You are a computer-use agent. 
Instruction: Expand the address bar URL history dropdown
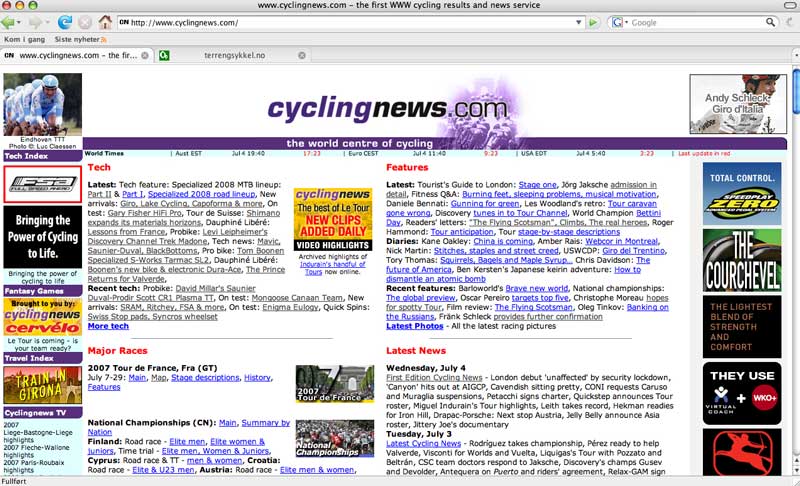coord(579,22)
